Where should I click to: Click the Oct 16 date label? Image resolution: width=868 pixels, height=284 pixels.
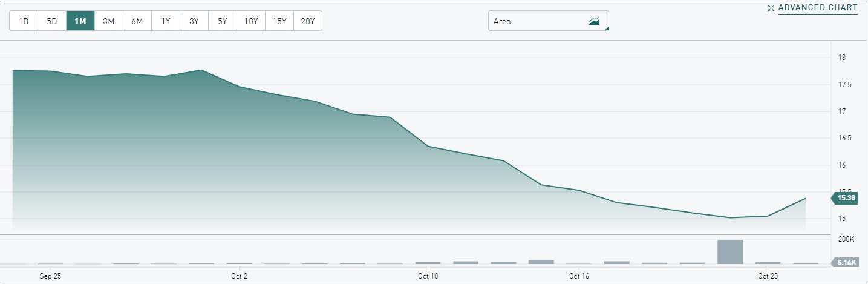tap(579, 276)
